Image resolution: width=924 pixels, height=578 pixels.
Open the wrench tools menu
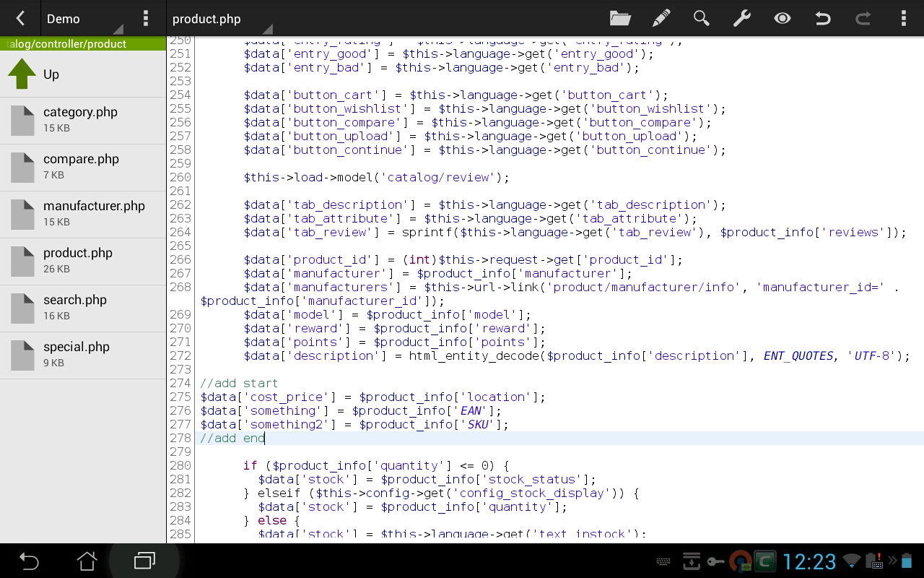pyautogui.click(x=741, y=19)
